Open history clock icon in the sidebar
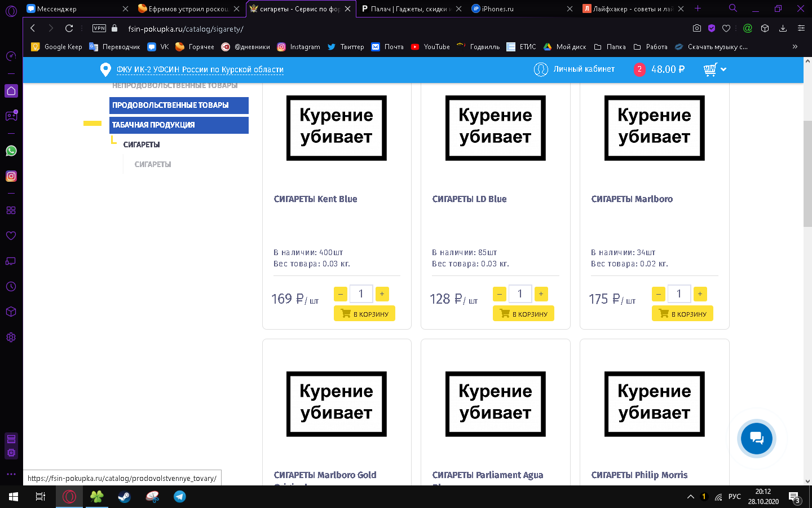Screen dimensions: 812x508 pos(11,286)
